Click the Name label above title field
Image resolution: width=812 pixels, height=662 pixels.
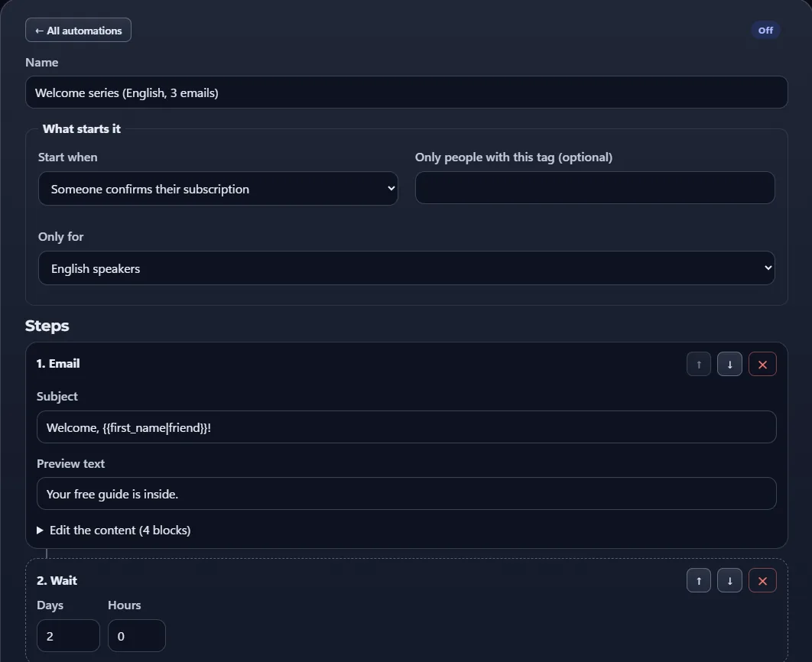click(42, 62)
